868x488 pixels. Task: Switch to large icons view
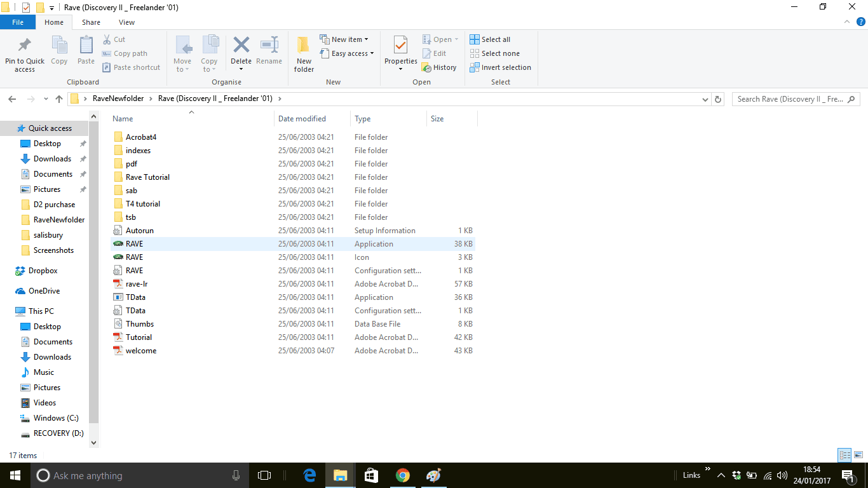[858, 455]
